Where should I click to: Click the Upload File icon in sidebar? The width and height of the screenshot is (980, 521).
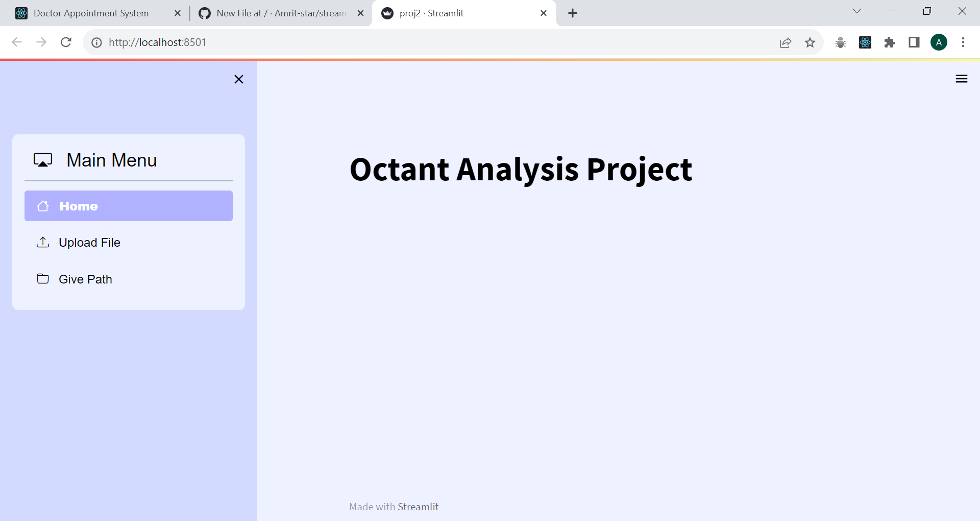[x=43, y=242]
